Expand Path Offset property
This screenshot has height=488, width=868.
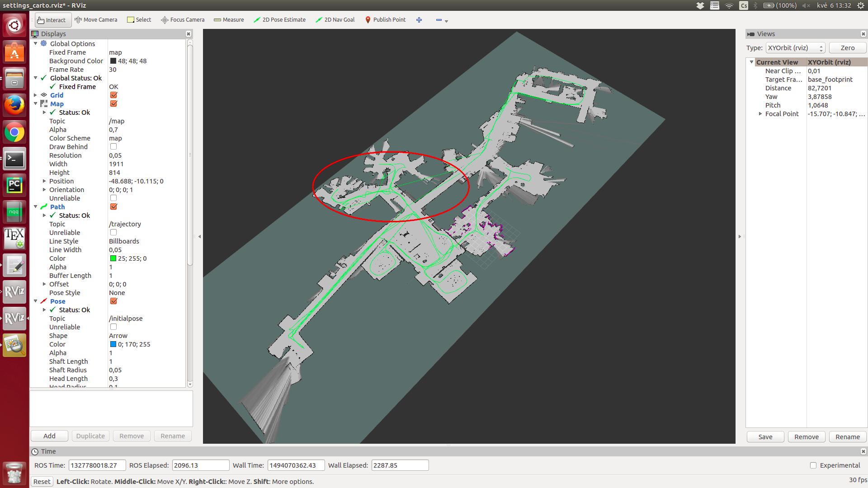[x=44, y=284]
